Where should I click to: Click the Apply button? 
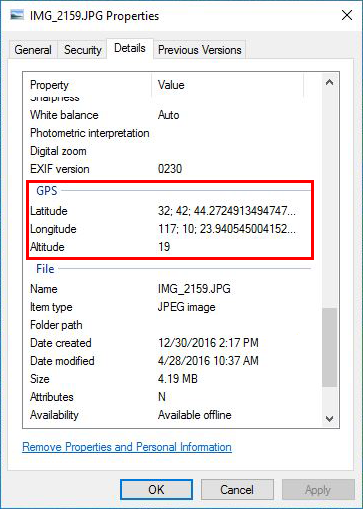pos(318,490)
